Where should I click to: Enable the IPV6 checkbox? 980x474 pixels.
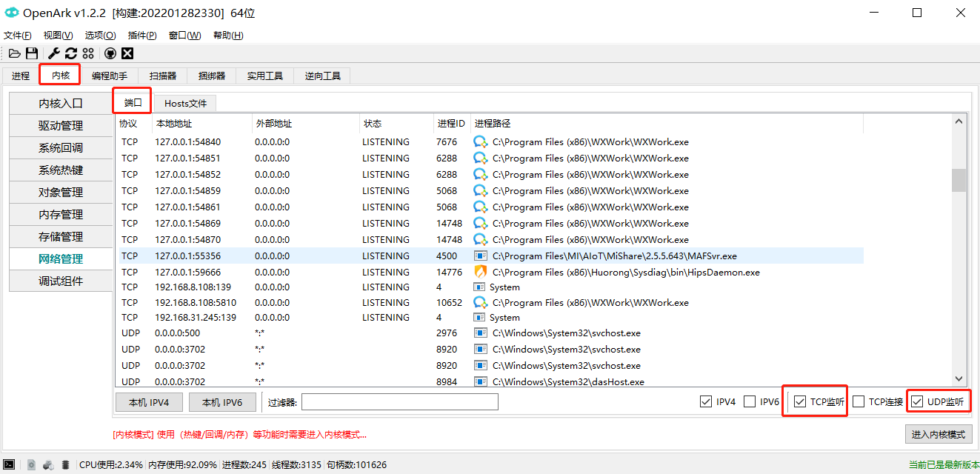coord(750,401)
